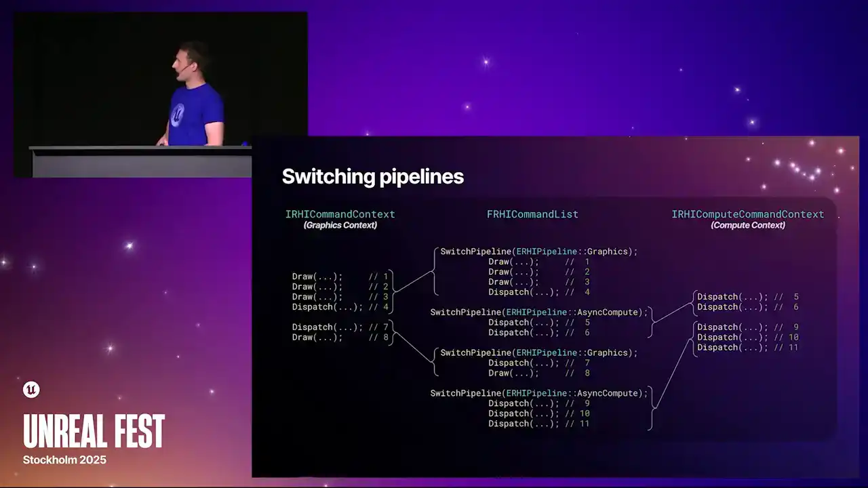This screenshot has width=868, height=488.
Task: Click the last SwitchPipeline AsyncCompute code line
Action: (539, 393)
